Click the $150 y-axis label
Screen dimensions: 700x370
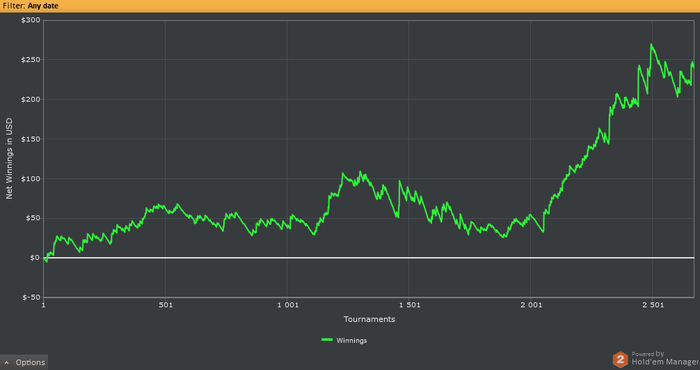(30, 139)
